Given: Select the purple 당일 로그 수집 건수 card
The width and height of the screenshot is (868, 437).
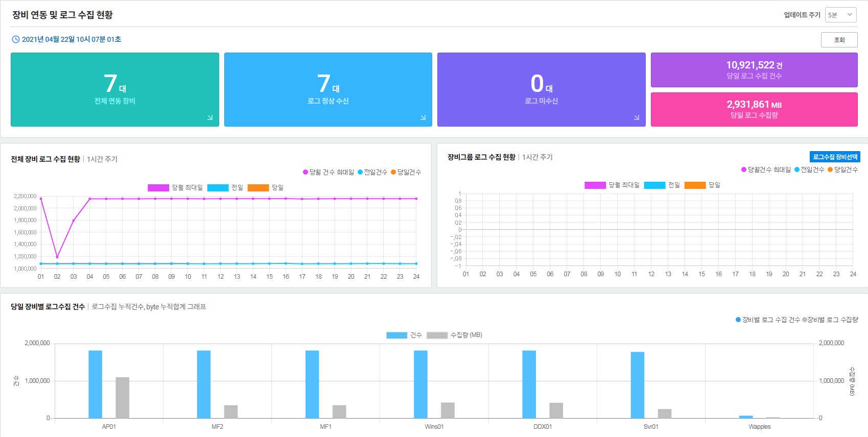Looking at the screenshot, I should coord(754,70).
